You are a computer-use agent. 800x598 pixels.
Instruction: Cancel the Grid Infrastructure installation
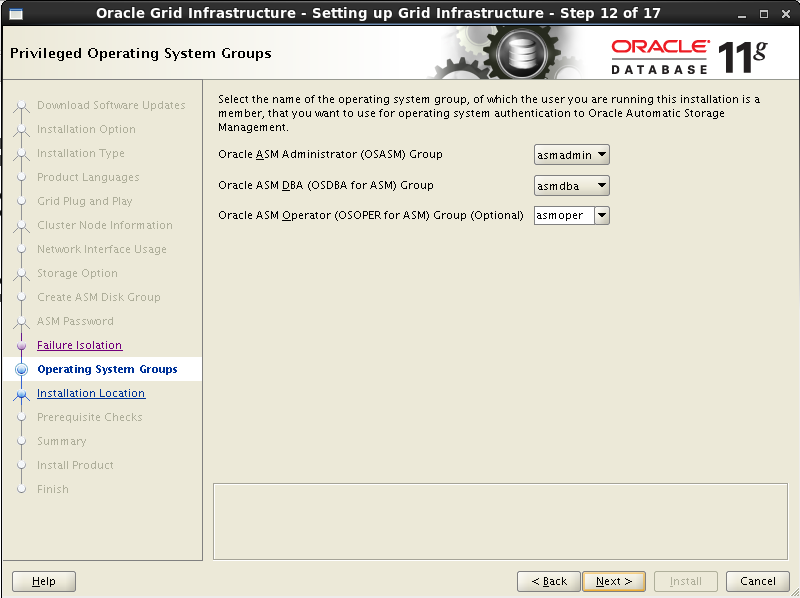758,581
